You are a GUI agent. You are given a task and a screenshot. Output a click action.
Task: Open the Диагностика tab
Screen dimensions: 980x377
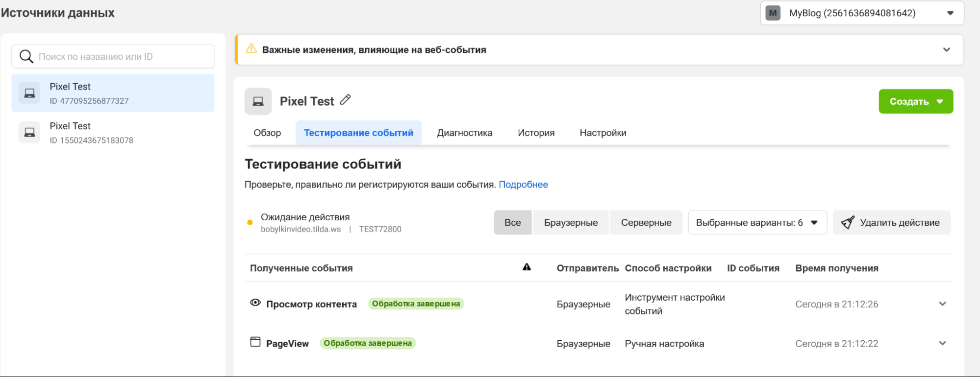tap(465, 133)
